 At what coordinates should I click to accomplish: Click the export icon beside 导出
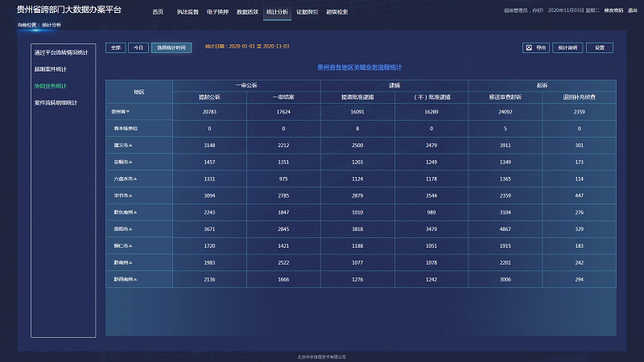click(528, 47)
